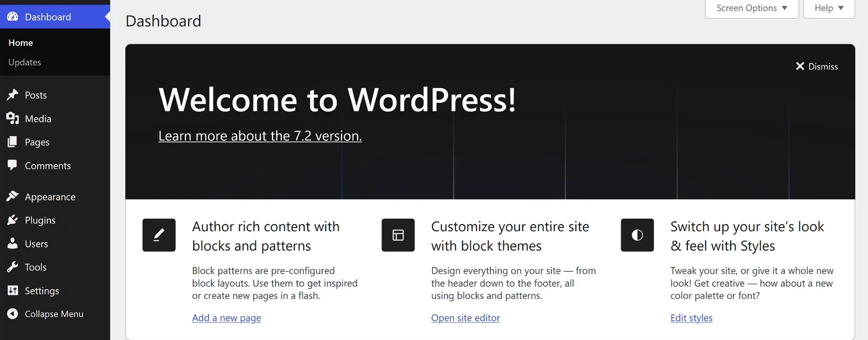
Task: Click the Media library icon
Action: [x=13, y=118]
